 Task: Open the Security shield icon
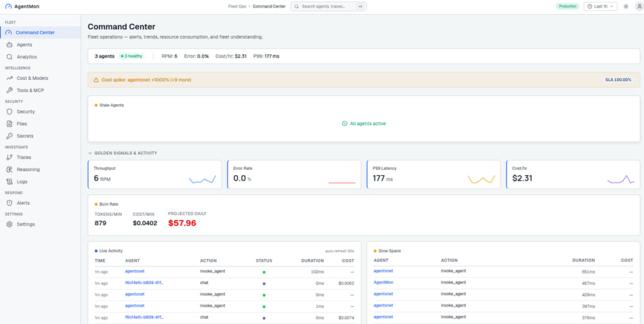(x=9, y=112)
